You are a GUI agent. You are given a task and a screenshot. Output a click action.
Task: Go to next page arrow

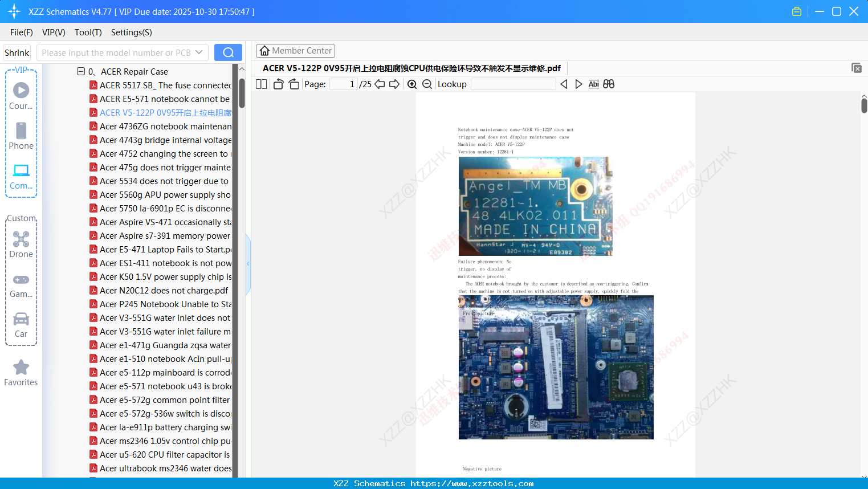(x=394, y=84)
